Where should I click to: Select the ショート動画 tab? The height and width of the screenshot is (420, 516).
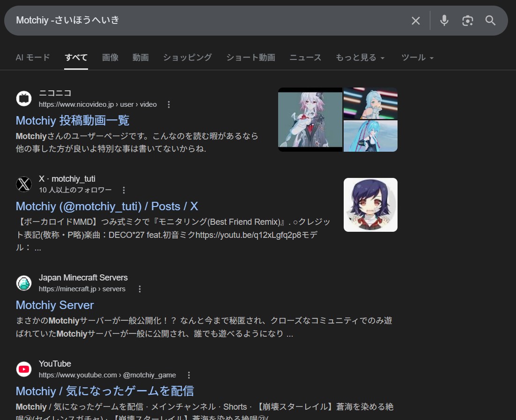click(251, 58)
